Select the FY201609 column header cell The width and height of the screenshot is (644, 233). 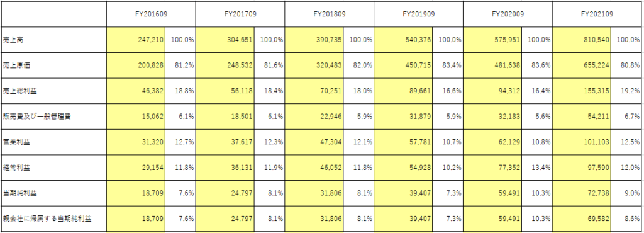click(151, 14)
